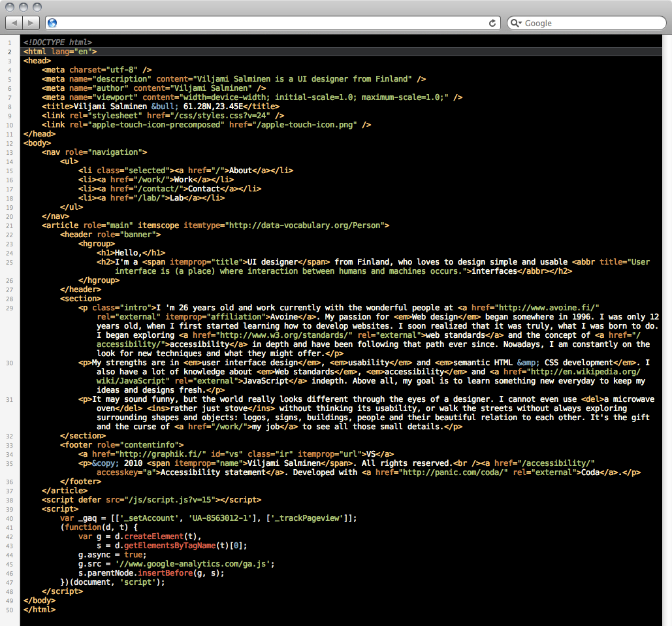Screen dimensions: 672x626
Task: Click line number 50 in the gutter
Action: tap(9, 610)
